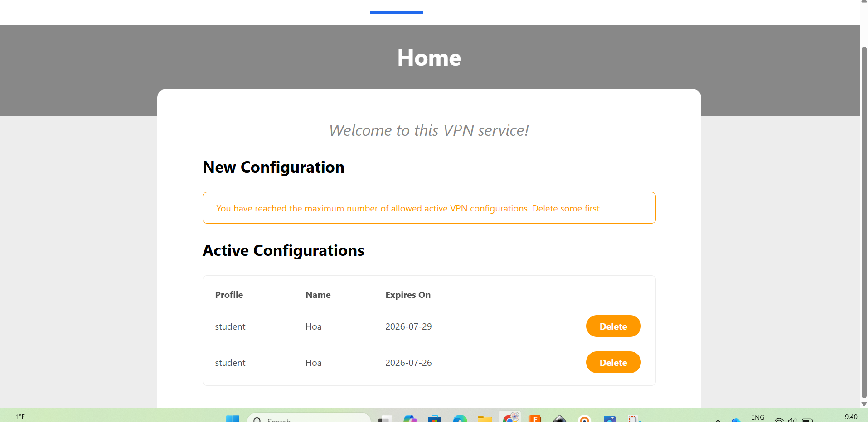The height and width of the screenshot is (422, 868).
Task: Open the Snipping Tool on the taskbar
Action: pos(634,419)
